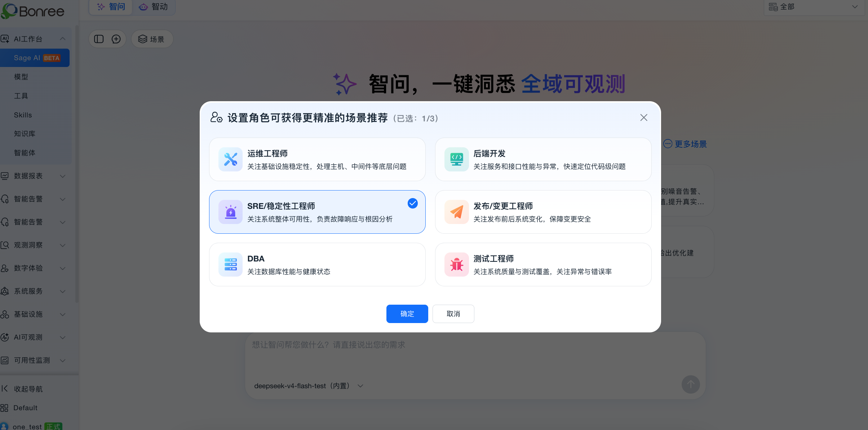The image size is (868, 430).
Task: Open the 工具 menu item
Action: pyautogui.click(x=21, y=96)
